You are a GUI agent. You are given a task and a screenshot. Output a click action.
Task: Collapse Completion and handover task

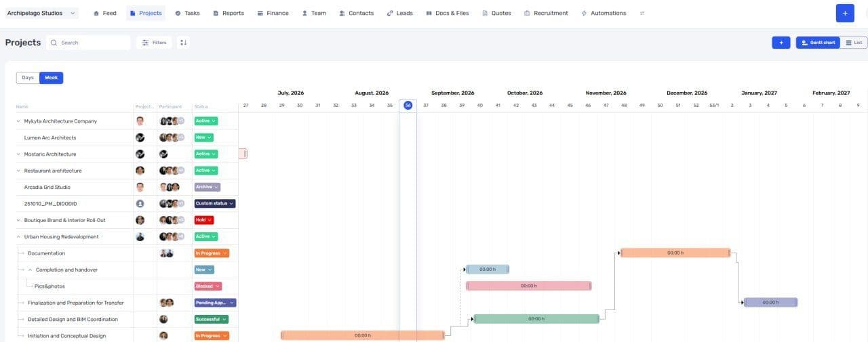click(x=31, y=270)
